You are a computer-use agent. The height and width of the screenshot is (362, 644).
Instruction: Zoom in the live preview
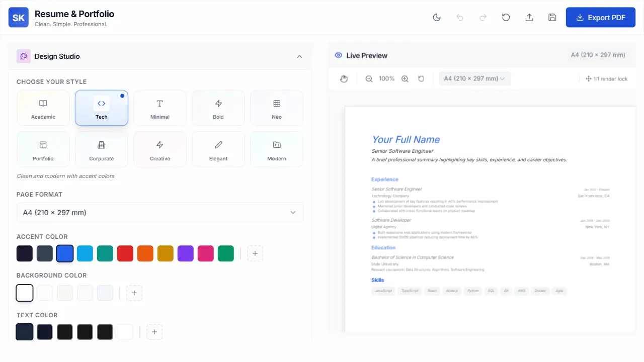pos(405,79)
